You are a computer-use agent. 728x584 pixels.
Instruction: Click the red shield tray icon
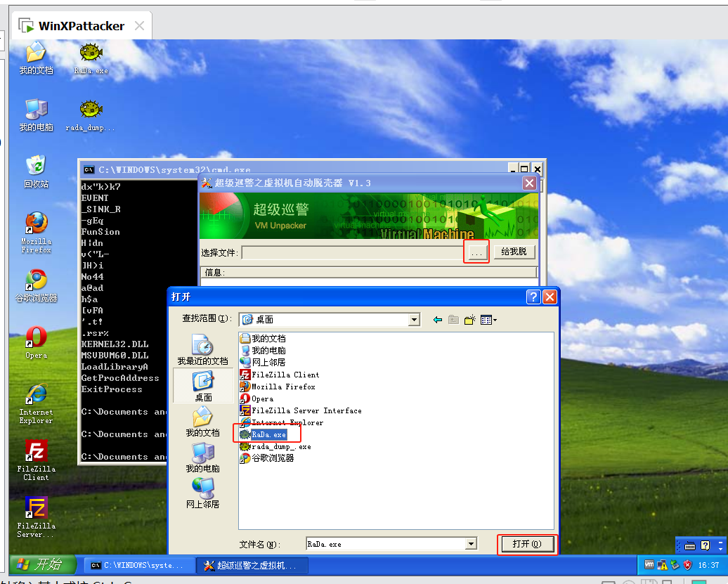point(688,565)
